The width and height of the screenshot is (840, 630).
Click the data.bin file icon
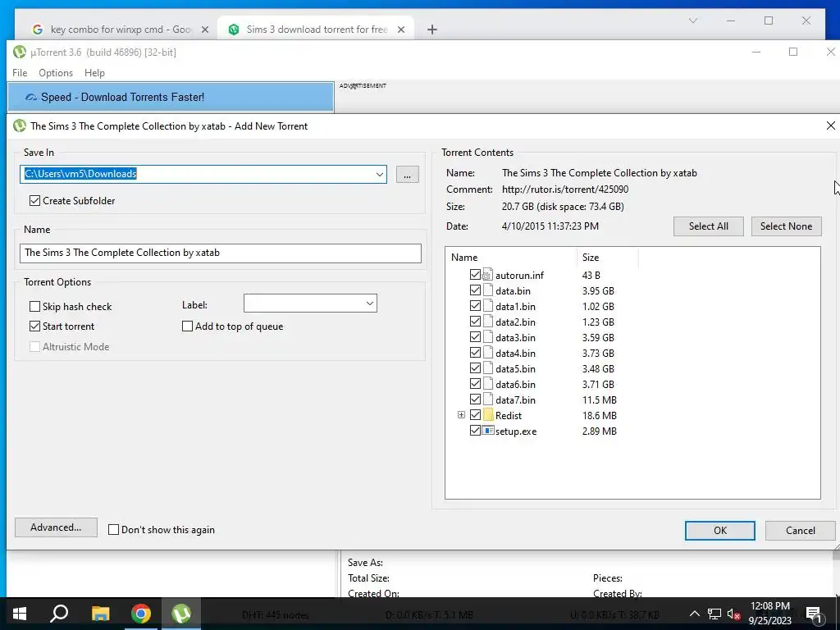pos(487,290)
